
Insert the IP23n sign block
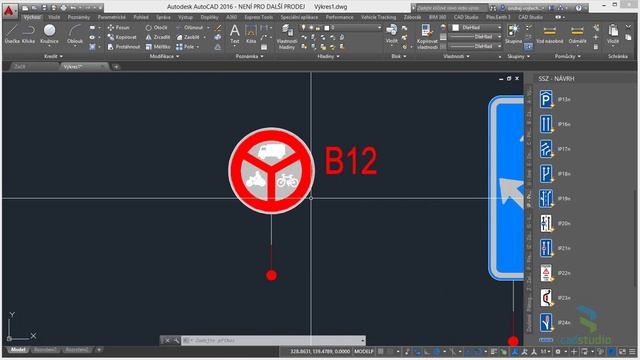point(546,298)
